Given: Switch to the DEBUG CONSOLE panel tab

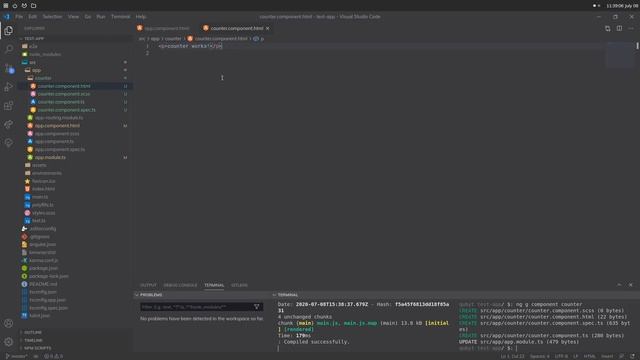Looking at the screenshot, I should tap(180, 285).
